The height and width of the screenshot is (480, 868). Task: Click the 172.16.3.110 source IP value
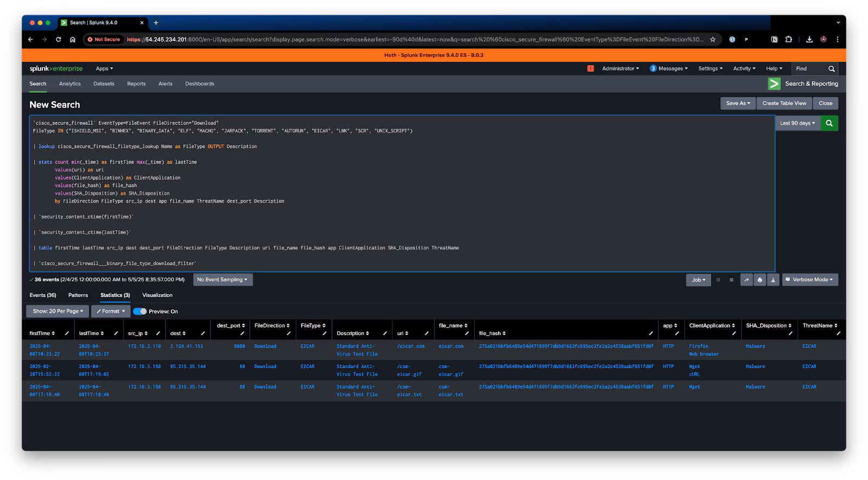click(x=144, y=346)
